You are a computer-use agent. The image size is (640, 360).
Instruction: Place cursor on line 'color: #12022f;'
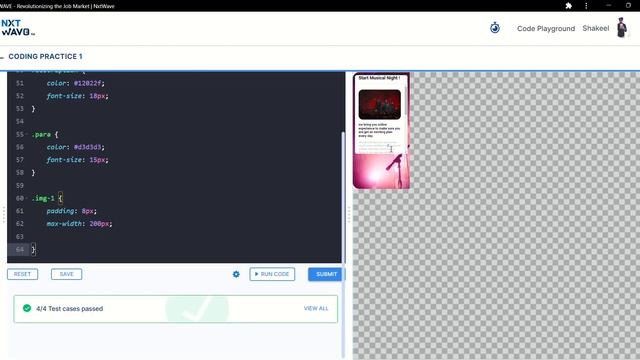(x=76, y=83)
